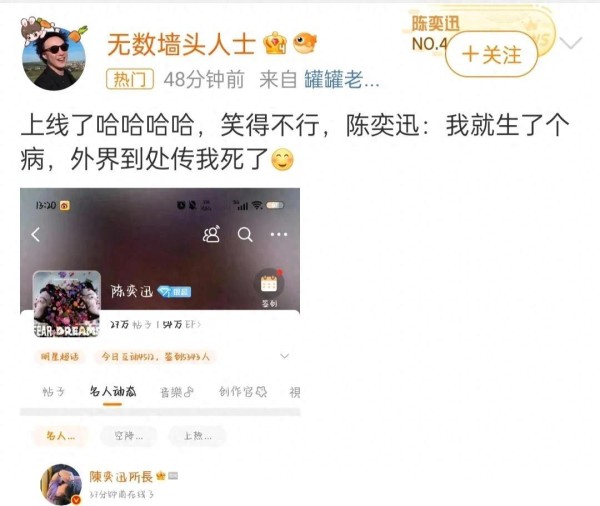The height and width of the screenshot is (506, 600).
Task: Switch to the 帖子 tab
Action: (53, 392)
